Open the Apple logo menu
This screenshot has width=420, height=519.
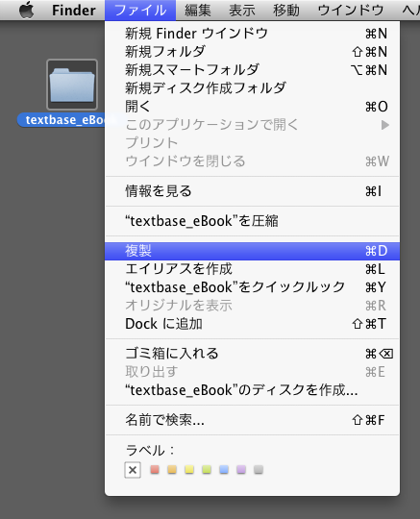click(27, 10)
